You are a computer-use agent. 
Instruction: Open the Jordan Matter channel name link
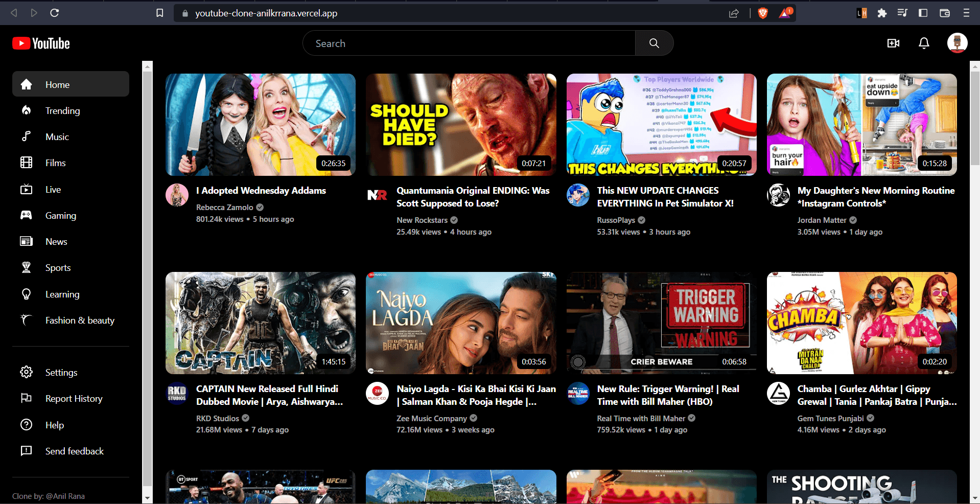pyautogui.click(x=822, y=220)
